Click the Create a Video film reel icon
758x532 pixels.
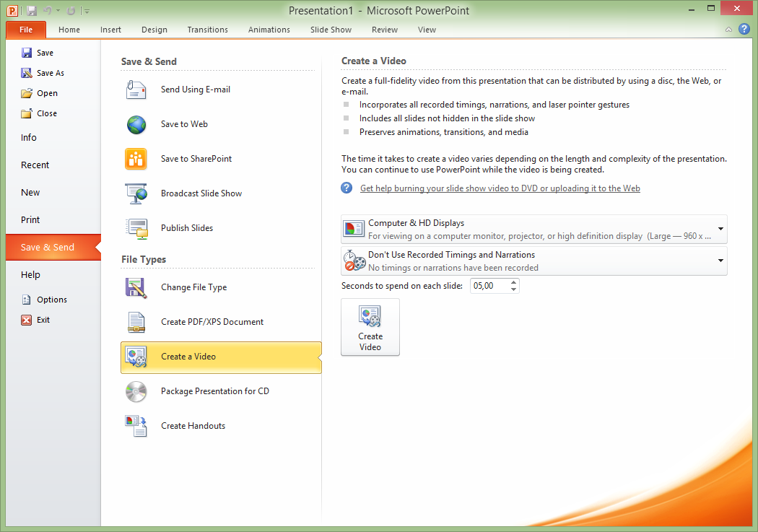coord(136,357)
